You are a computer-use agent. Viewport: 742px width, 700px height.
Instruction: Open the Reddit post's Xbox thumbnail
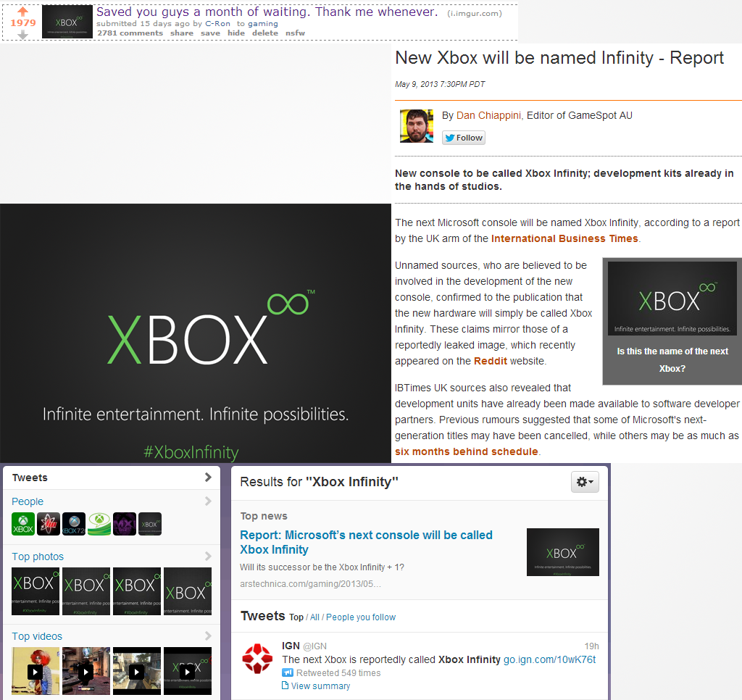pyautogui.click(x=67, y=22)
